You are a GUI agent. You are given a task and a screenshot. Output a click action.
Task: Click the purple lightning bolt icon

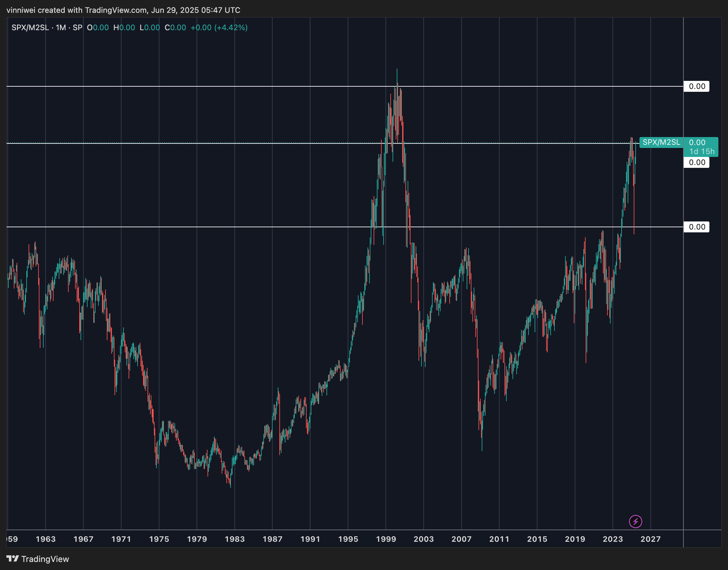(x=635, y=521)
